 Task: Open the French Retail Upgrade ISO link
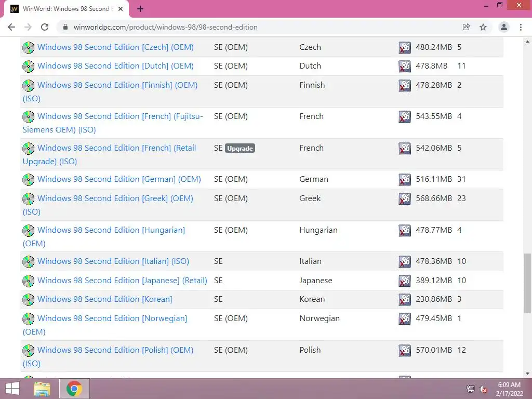point(117,148)
